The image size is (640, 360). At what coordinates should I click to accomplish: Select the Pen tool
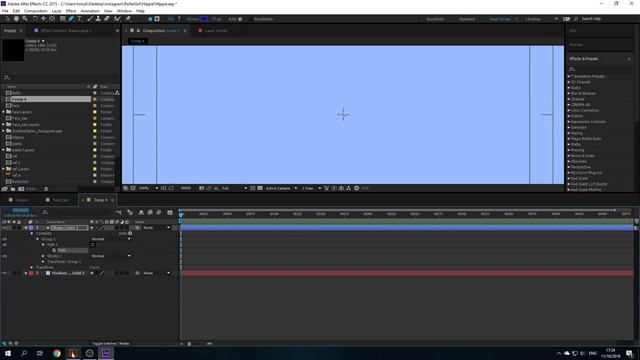pos(71,19)
